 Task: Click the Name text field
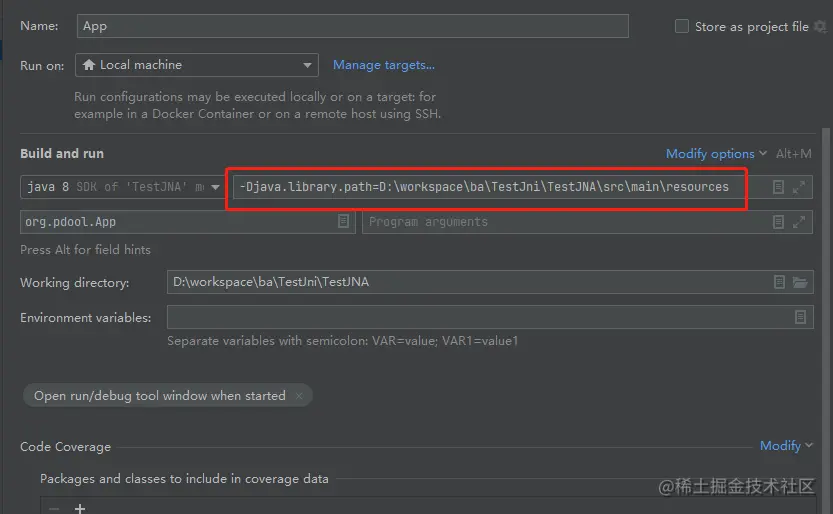coord(352,26)
